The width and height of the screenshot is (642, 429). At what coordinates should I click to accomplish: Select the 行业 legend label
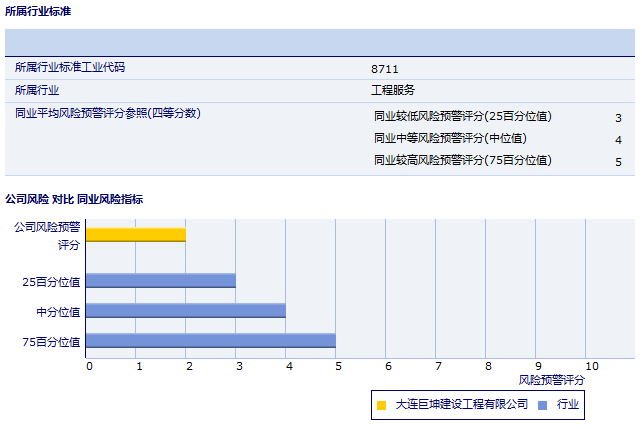pyautogui.click(x=568, y=405)
